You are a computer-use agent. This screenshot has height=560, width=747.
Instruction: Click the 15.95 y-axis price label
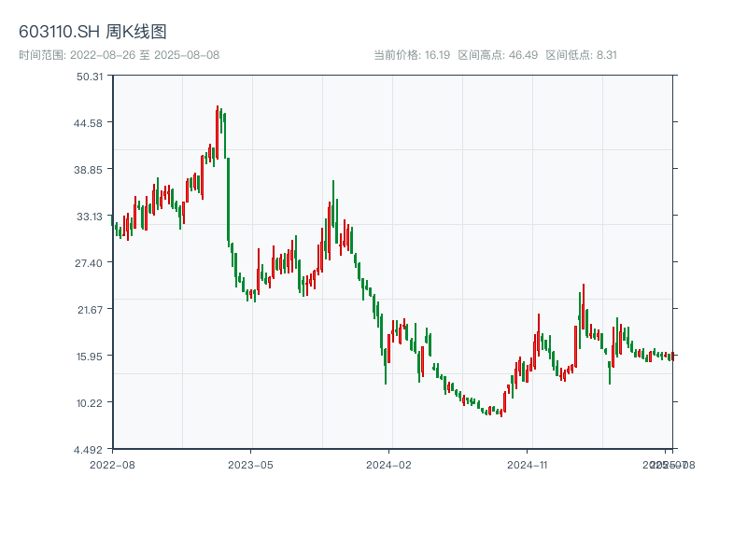point(90,357)
